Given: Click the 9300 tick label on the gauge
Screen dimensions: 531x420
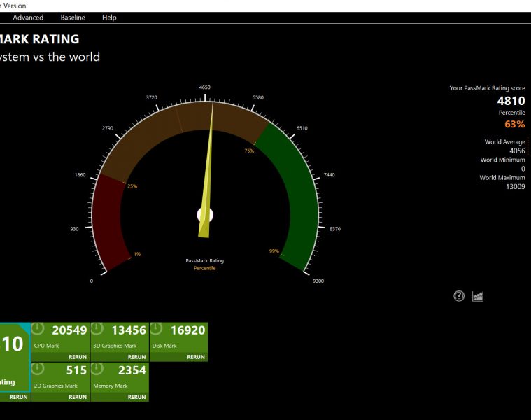Looking at the screenshot, I should [x=318, y=281].
